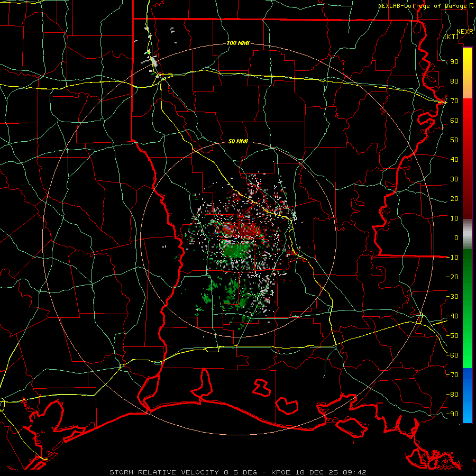The width and height of the screenshot is (476, 476).
Task: Select the 30 value on velocity scale
Action: click(x=454, y=179)
